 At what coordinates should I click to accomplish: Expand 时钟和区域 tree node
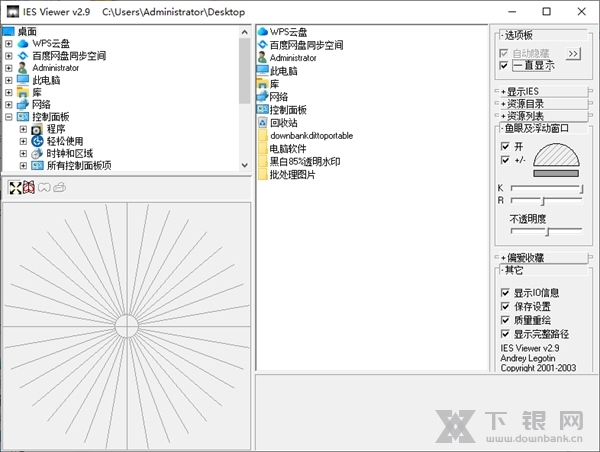pos(23,153)
